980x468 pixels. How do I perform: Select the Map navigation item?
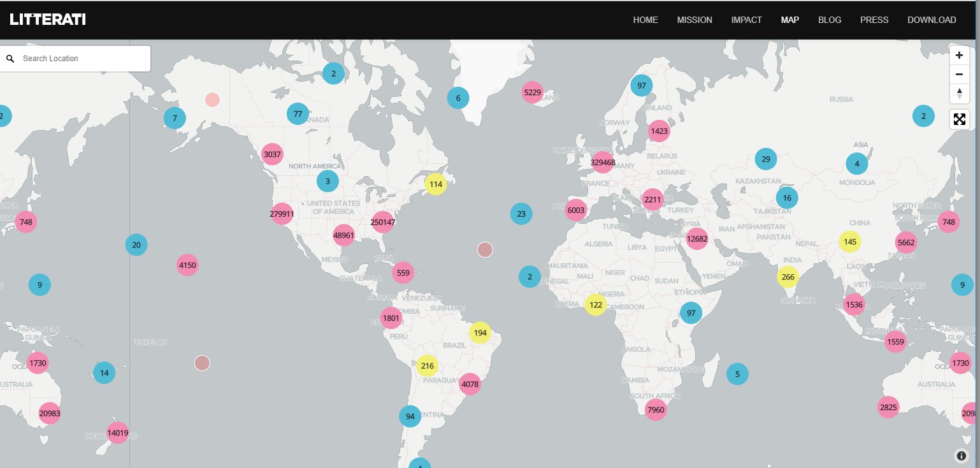point(789,20)
